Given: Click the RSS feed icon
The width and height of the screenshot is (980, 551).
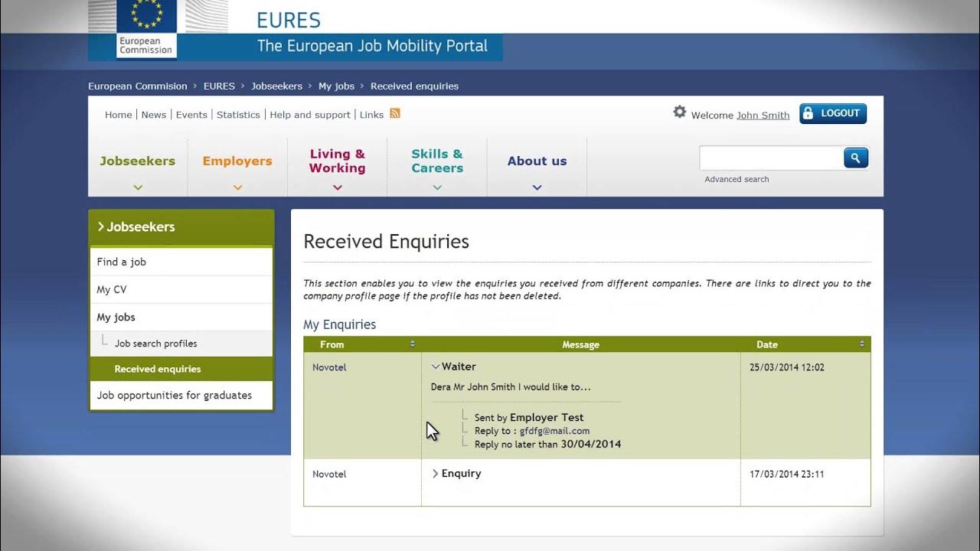Looking at the screenshot, I should 395,114.
